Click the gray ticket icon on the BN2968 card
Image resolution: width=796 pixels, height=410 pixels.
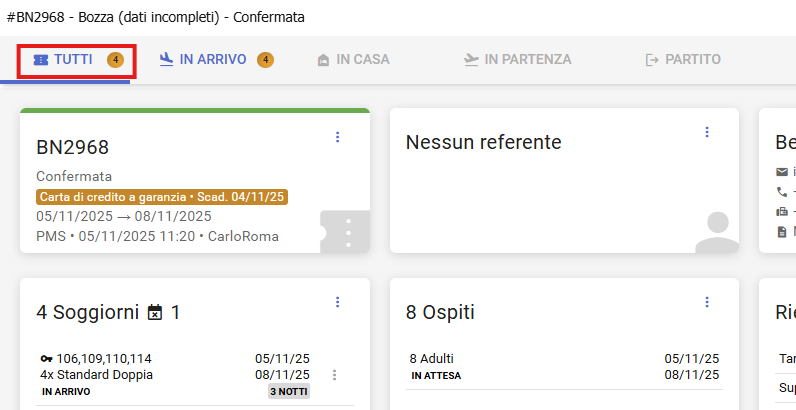click(x=345, y=231)
